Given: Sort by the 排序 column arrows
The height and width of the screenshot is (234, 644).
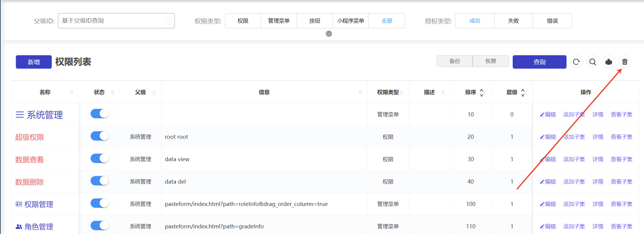Looking at the screenshot, I should pos(481,92).
